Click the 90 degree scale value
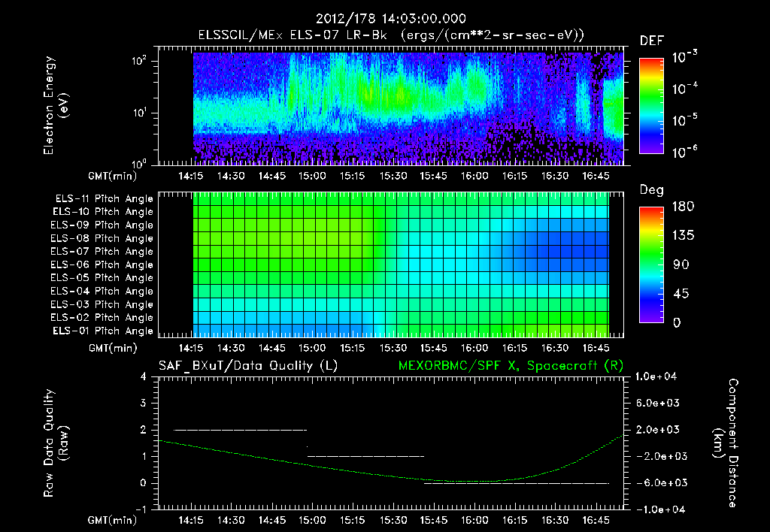The image size is (770, 532). coord(681,264)
